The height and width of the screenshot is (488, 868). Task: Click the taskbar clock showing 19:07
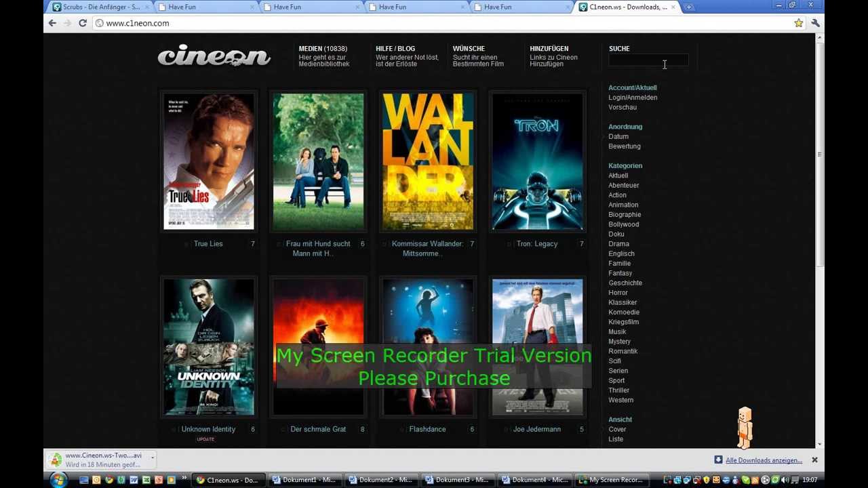point(810,480)
